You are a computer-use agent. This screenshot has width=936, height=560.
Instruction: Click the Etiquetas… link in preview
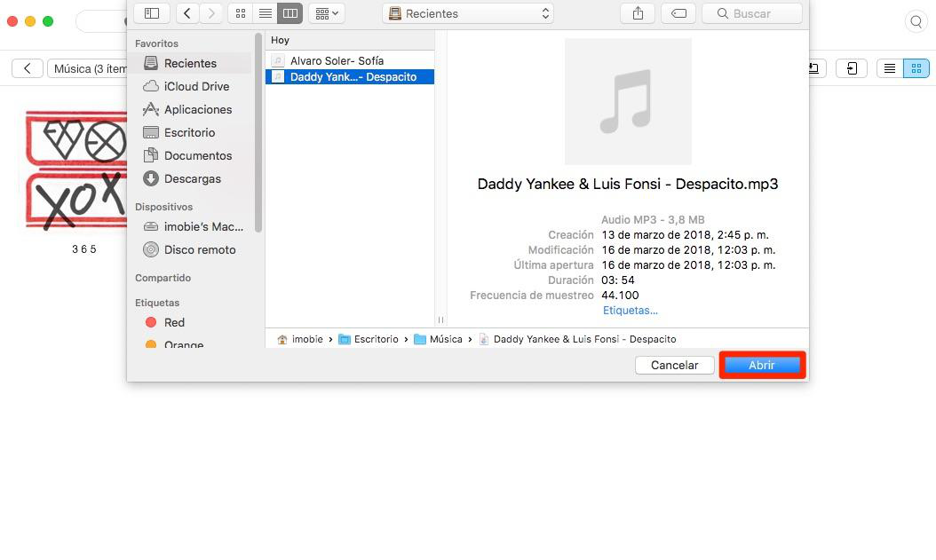click(x=630, y=311)
